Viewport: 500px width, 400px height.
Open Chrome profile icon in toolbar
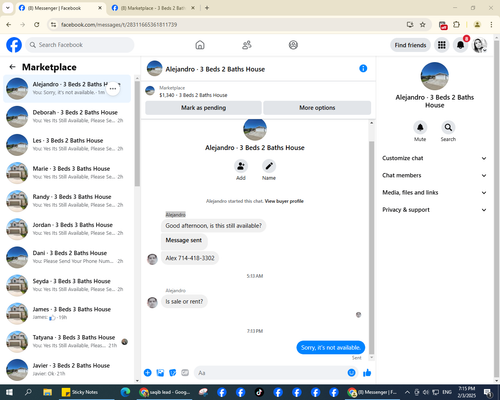pos(477,25)
